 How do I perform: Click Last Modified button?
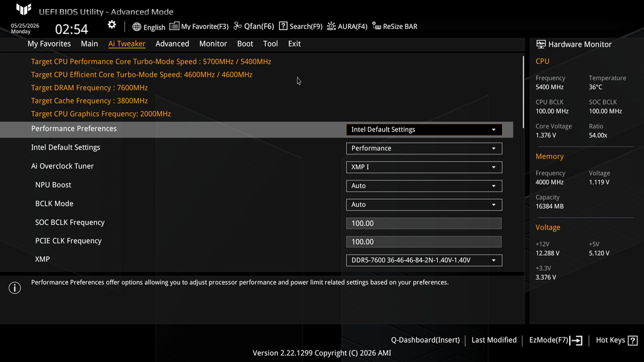[494, 340]
